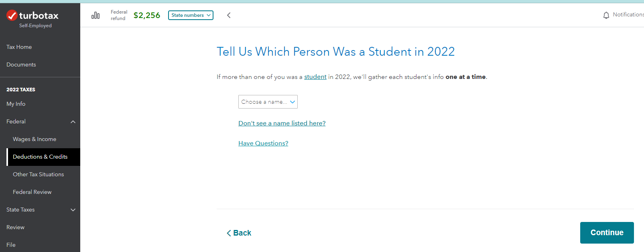Image resolution: width=644 pixels, height=252 pixels.
Task: Go Back to the previous page
Action: pos(239,233)
